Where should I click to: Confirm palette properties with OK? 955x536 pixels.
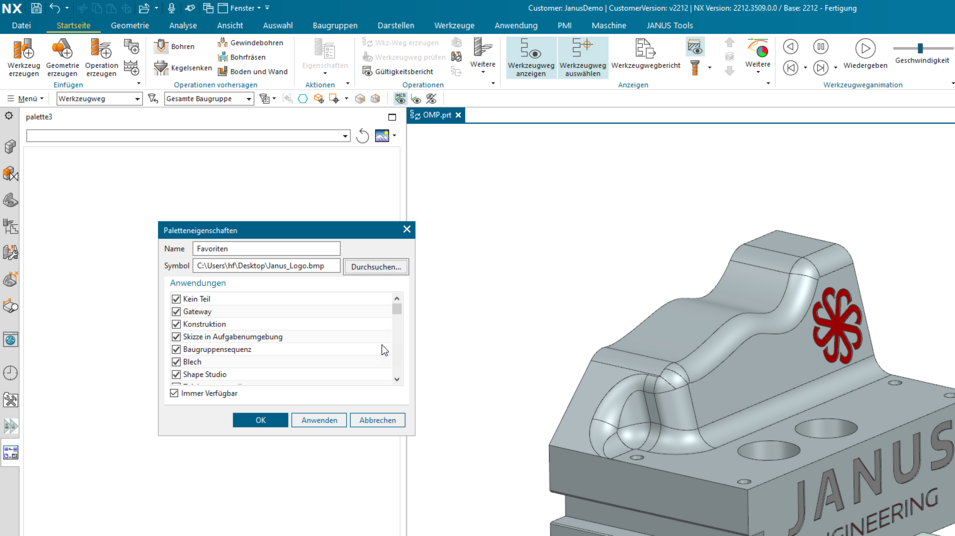pos(260,420)
